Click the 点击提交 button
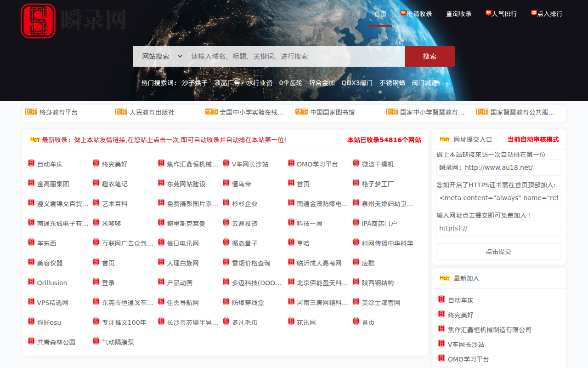Screen dimensions: 588x368 [x=498, y=252]
